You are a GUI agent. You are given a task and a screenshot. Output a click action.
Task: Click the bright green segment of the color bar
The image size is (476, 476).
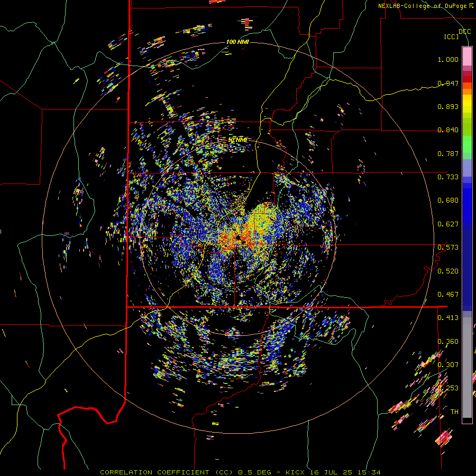pyautogui.click(x=467, y=144)
